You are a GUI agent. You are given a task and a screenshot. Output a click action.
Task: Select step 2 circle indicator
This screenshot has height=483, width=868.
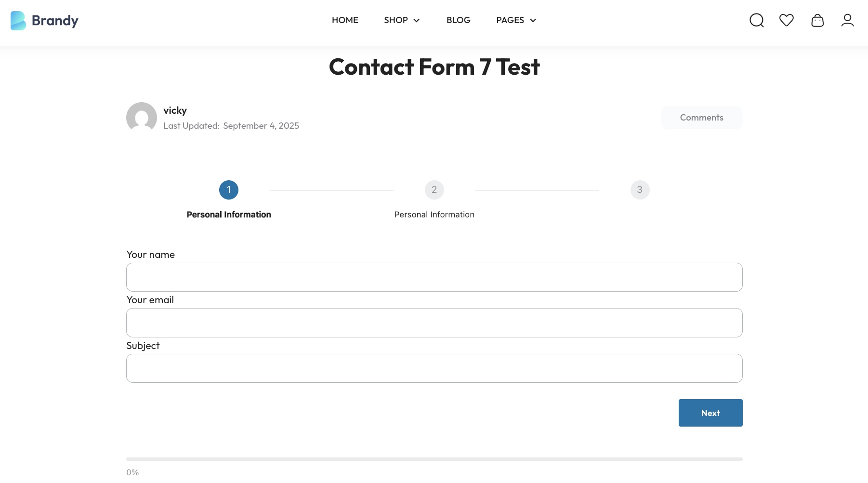pos(434,190)
